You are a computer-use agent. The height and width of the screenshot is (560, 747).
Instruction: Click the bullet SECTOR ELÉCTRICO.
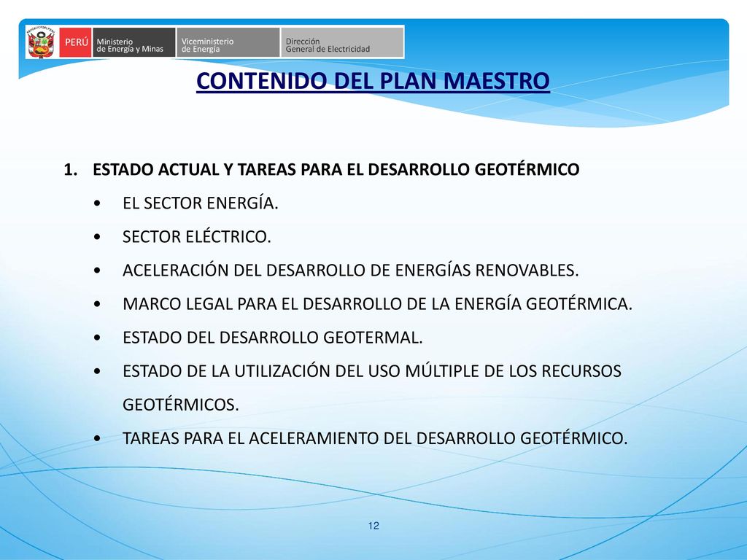(197, 237)
